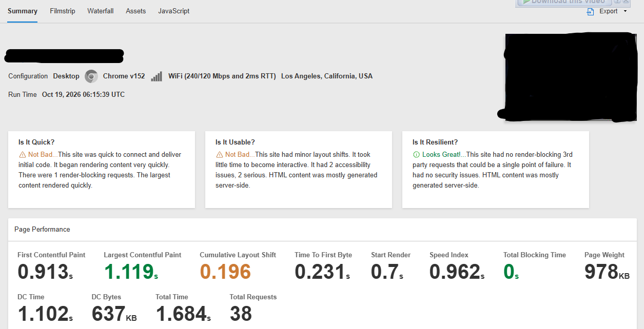644x329 pixels.
Task: Switch to the Summary tab
Action: (23, 11)
